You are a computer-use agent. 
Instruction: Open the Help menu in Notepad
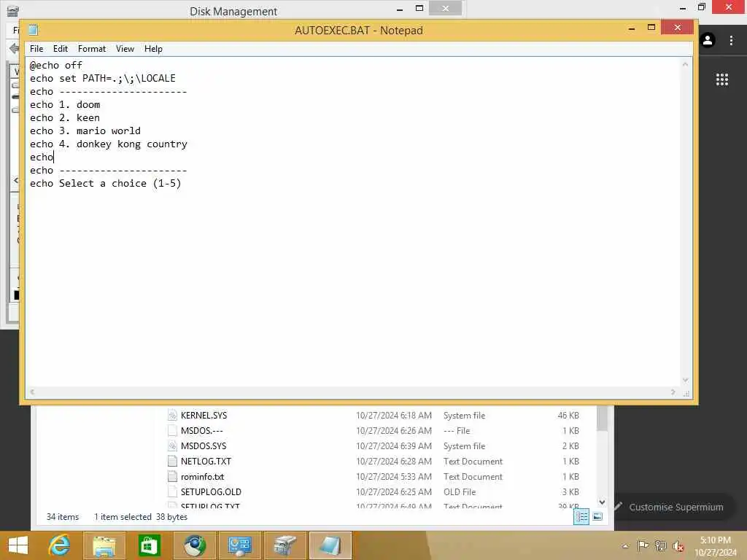[x=153, y=49]
